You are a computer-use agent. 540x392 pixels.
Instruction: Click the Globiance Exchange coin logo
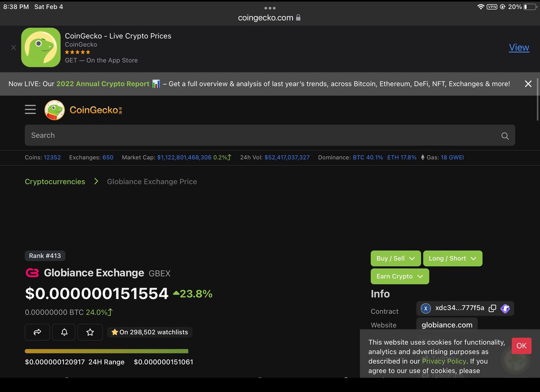coord(32,273)
